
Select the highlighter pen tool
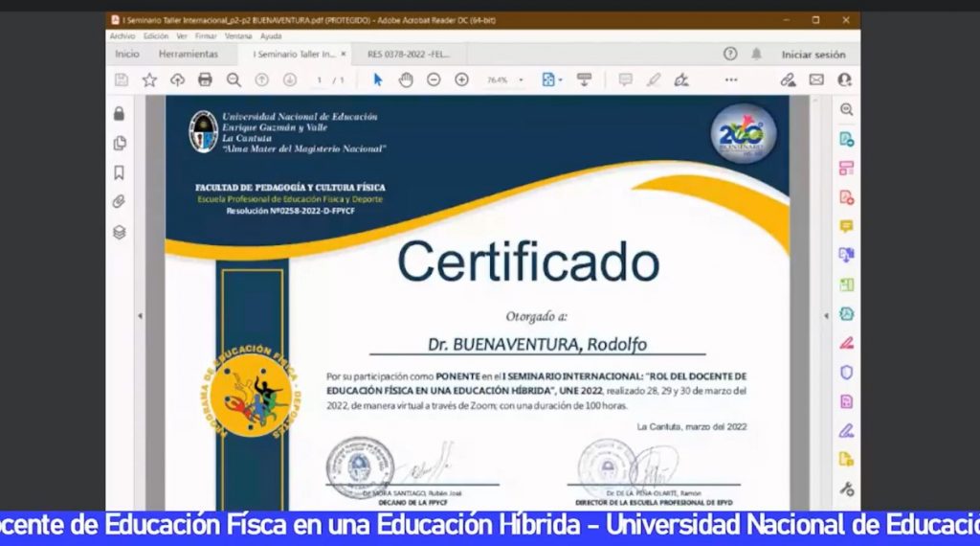(654, 80)
